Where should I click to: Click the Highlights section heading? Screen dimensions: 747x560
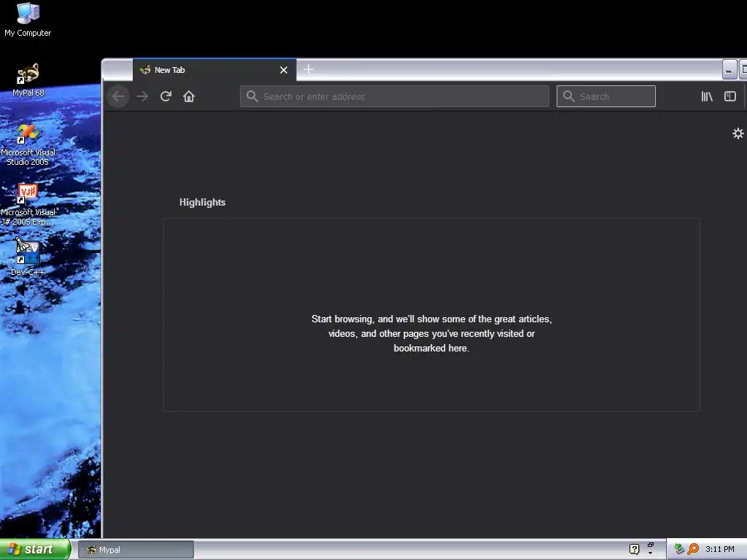pyautogui.click(x=202, y=203)
